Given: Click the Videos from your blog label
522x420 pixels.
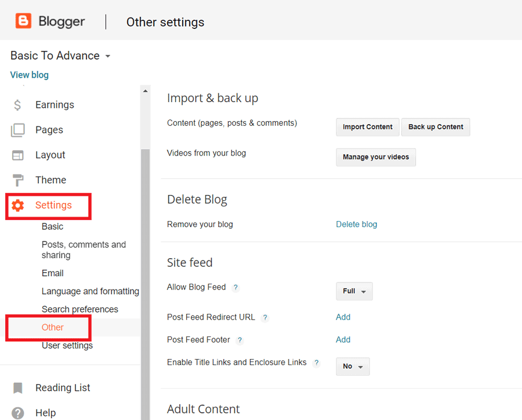Looking at the screenshot, I should [206, 153].
